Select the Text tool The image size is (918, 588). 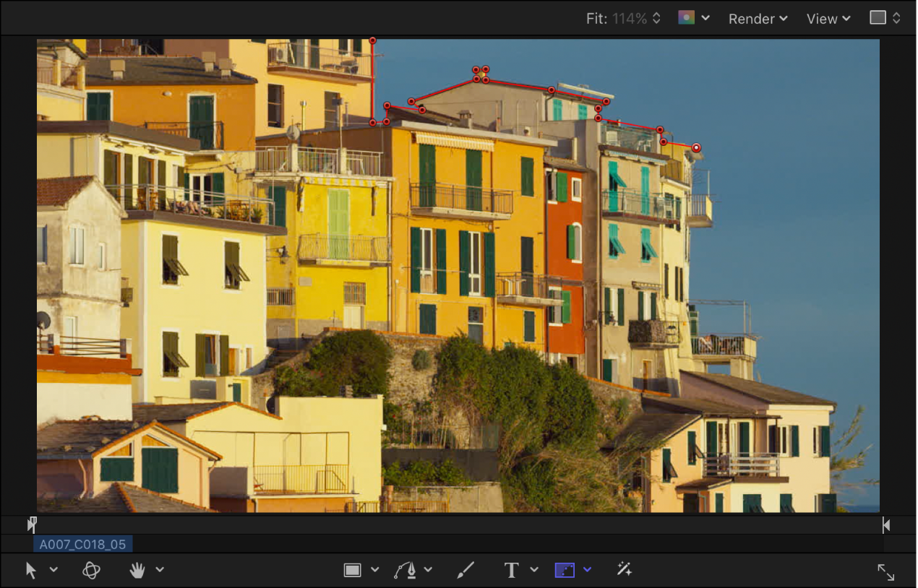[x=511, y=570]
